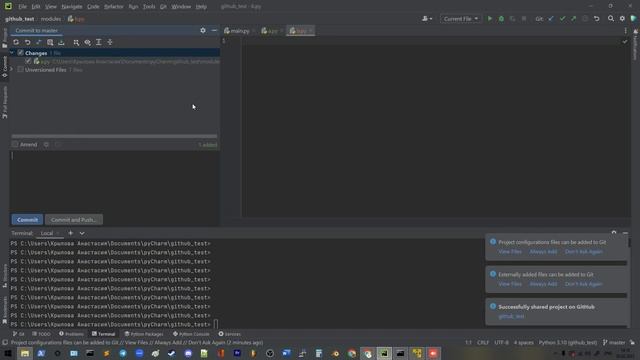Open the UTF-8 encoding selector
Screen dimensions: 640x360
[x=502, y=342]
